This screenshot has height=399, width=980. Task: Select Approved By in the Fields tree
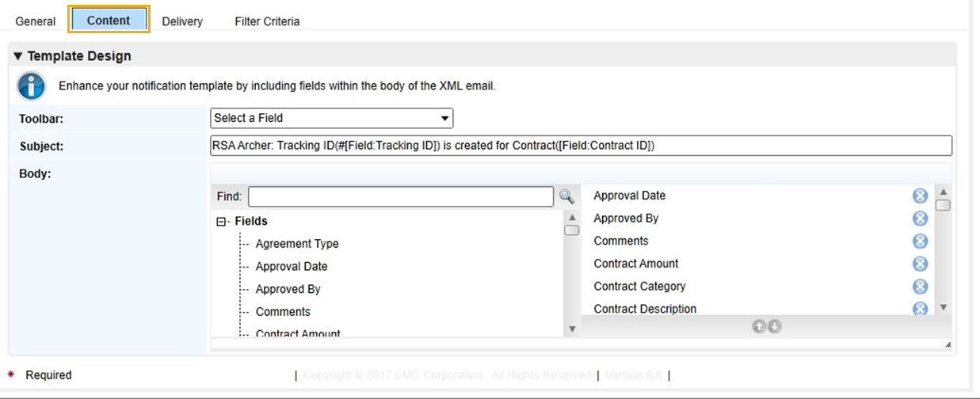[x=288, y=289]
